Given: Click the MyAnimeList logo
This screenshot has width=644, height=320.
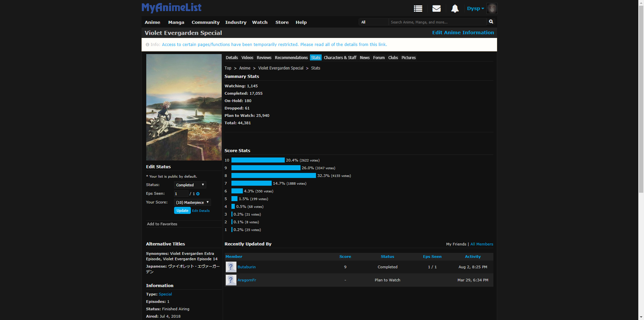Looking at the screenshot, I should pos(171,8).
